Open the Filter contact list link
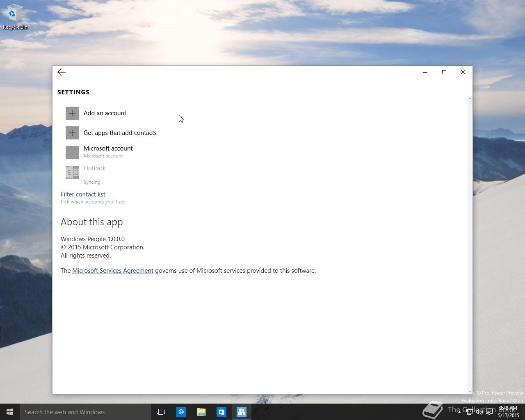Viewport: 525px width, 420px height. coord(83,194)
